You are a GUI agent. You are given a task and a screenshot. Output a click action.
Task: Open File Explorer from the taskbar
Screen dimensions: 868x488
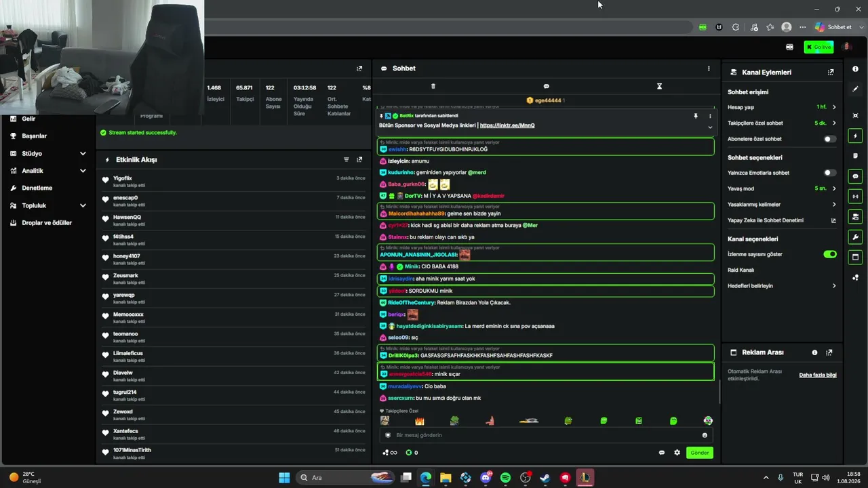(x=446, y=478)
